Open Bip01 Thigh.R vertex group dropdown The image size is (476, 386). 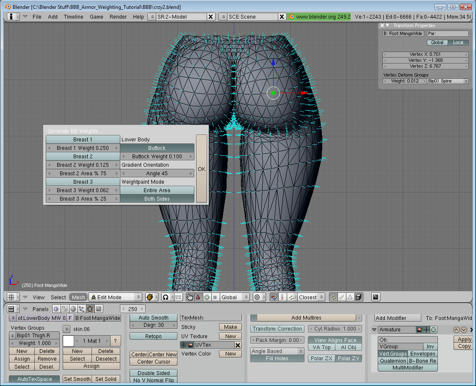pyautogui.click(x=13, y=335)
